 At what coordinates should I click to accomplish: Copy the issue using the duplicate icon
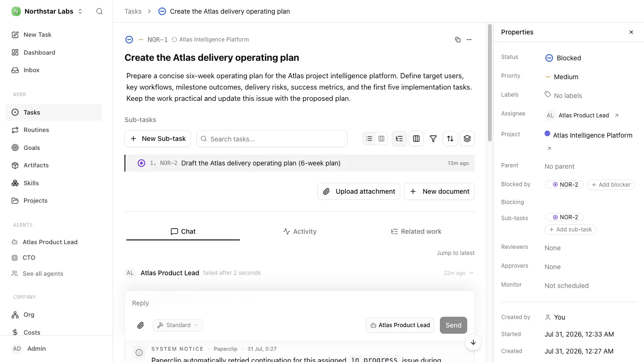(x=458, y=40)
